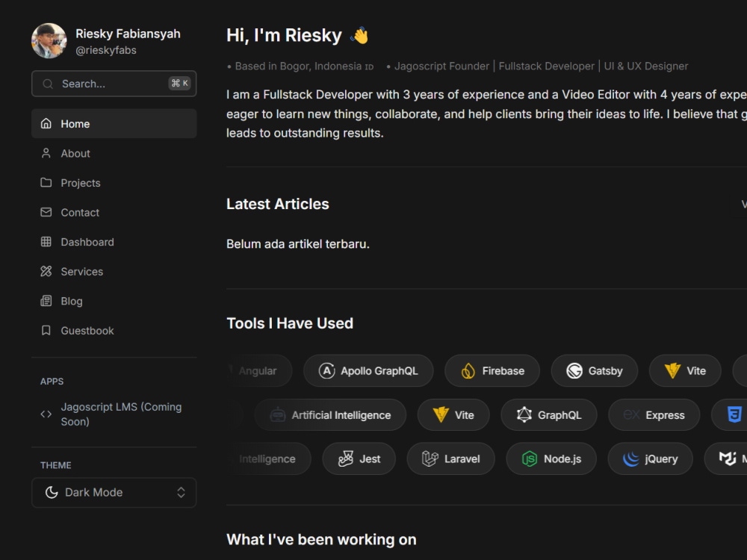Open the Services page
The width and height of the screenshot is (747, 560).
(x=114, y=271)
